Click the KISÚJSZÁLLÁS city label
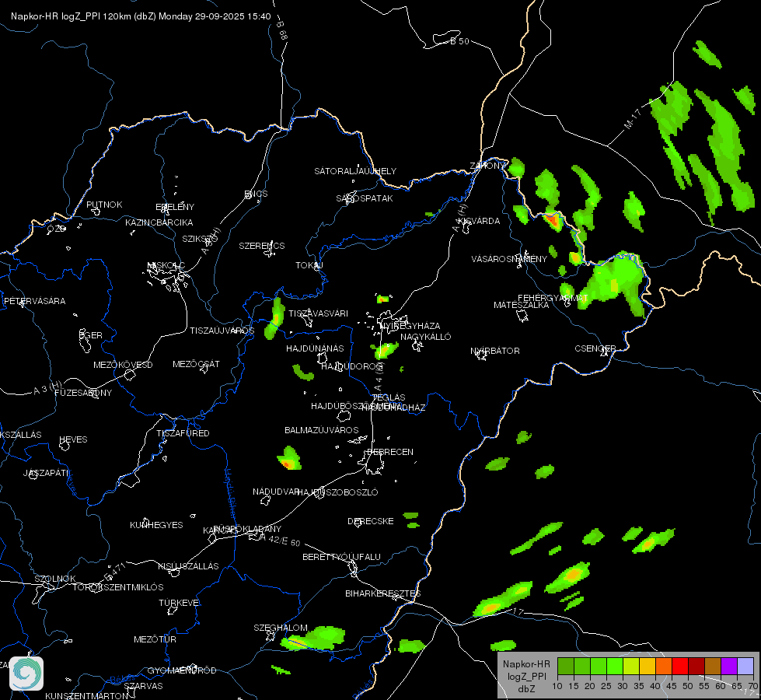This screenshot has height=700, width=761. [x=188, y=566]
